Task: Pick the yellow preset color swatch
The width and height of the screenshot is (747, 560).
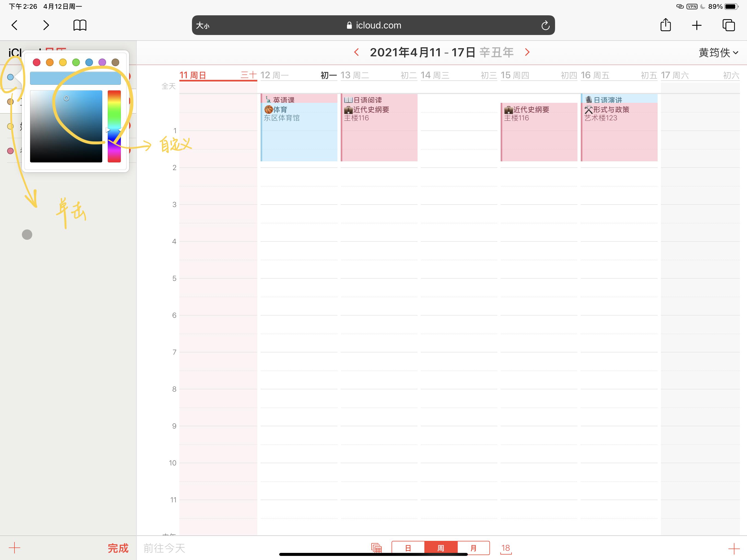Action: (63, 62)
